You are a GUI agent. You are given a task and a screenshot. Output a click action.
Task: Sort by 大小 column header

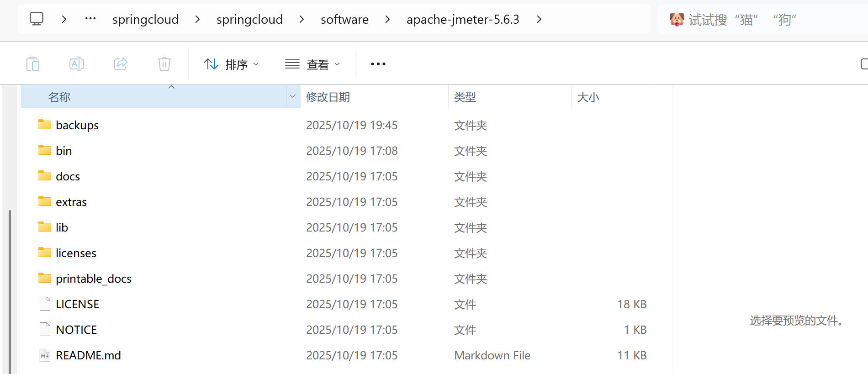[x=613, y=96]
